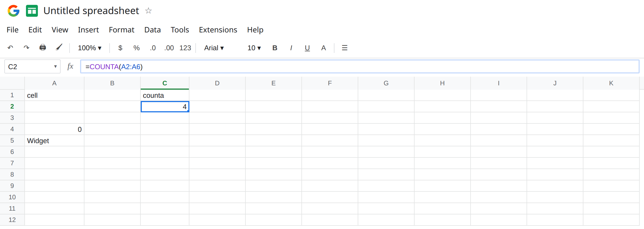
Task: Open the Tools menu
Action: 180,30
